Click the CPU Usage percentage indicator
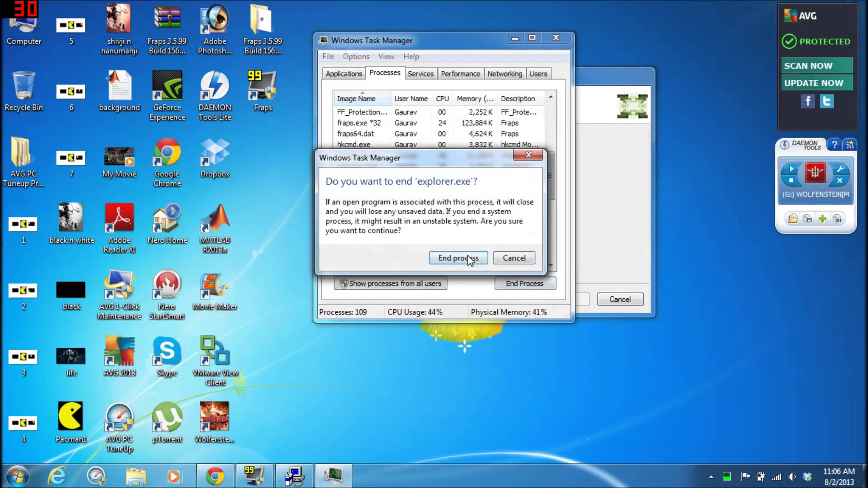Image resolution: width=868 pixels, height=488 pixels. (x=415, y=312)
